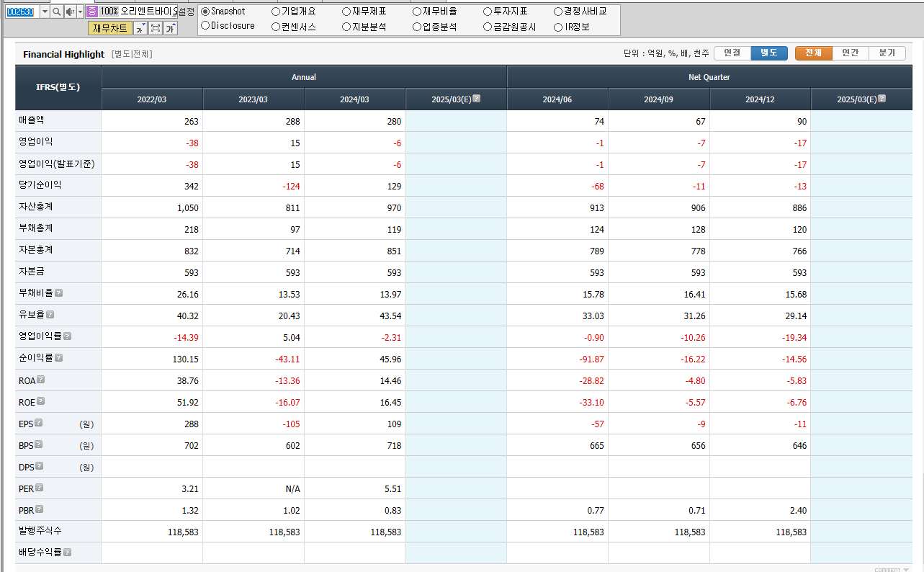Click the purple 증 margin badge icon
The height and width of the screenshot is (572, 924).
[92, 12]
